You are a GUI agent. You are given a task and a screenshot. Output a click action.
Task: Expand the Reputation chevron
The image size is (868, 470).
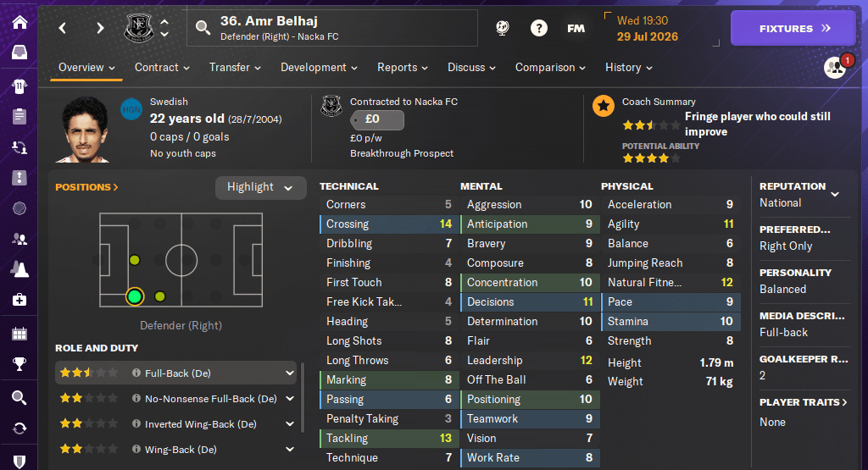tap(835, 194)
